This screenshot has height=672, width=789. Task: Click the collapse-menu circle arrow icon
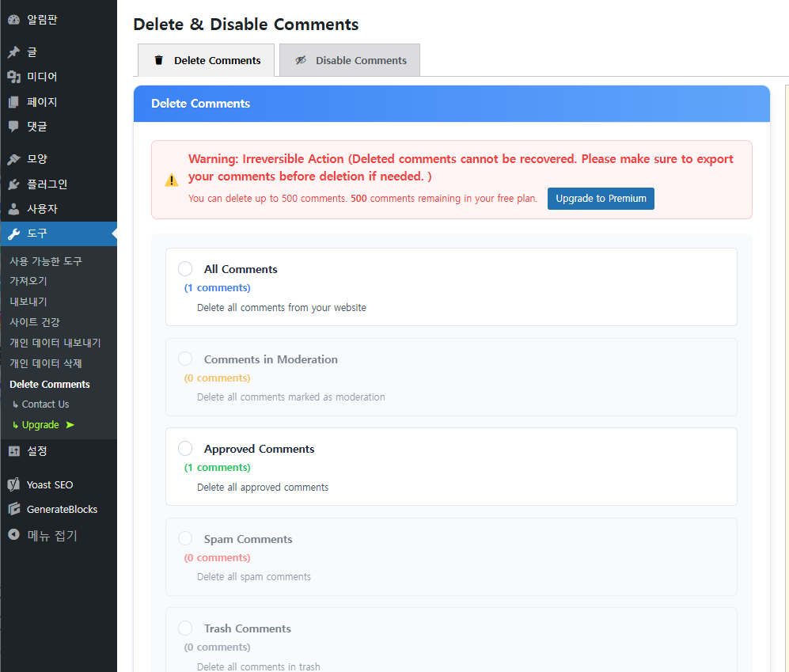(13, 534)
